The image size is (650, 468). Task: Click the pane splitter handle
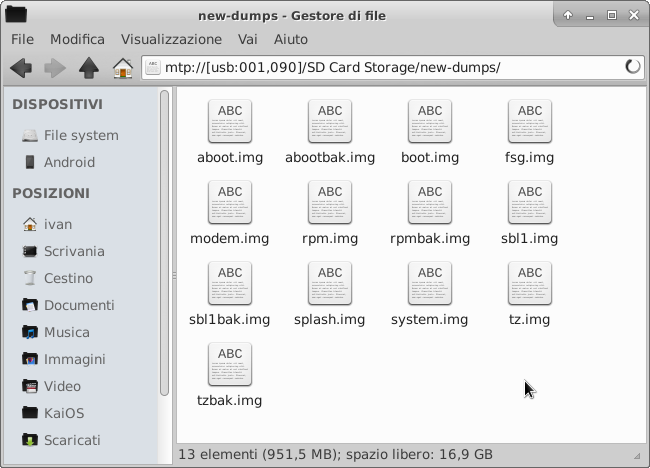[175, 276]
